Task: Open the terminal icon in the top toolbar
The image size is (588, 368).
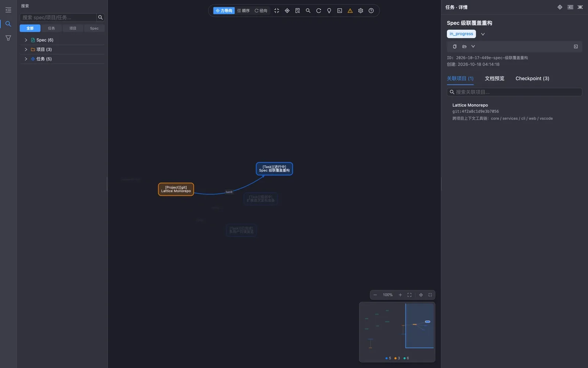Action: pos(340,11)
